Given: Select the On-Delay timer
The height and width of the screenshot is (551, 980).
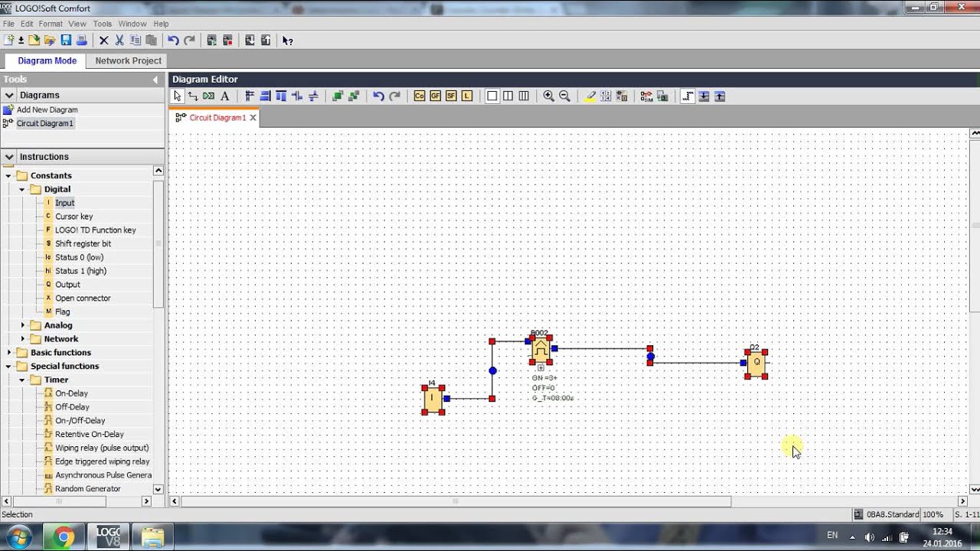Looking at the screenshot, I should tap(71, 393).
